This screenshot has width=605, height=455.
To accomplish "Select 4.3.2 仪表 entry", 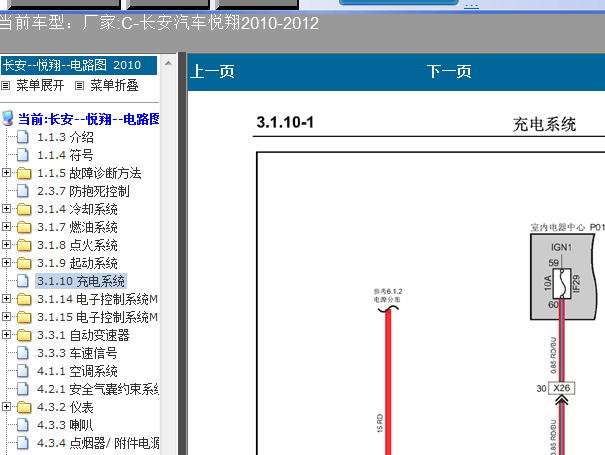I will coord(65,407).
